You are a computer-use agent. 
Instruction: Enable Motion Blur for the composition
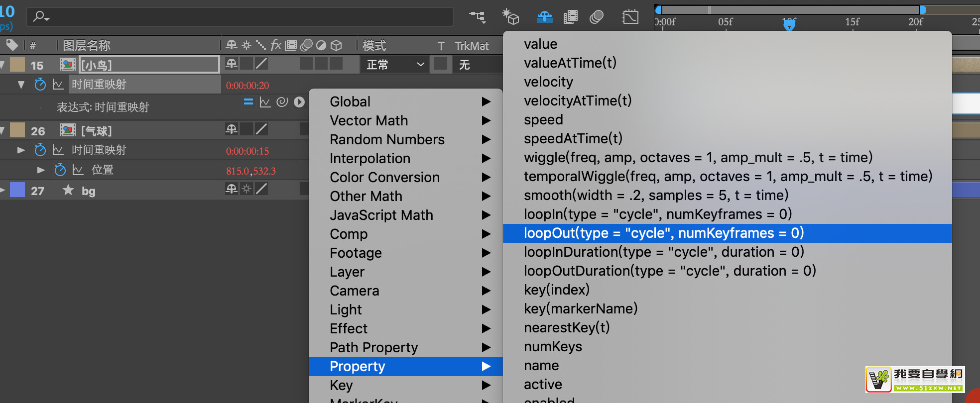pos(597,17)
